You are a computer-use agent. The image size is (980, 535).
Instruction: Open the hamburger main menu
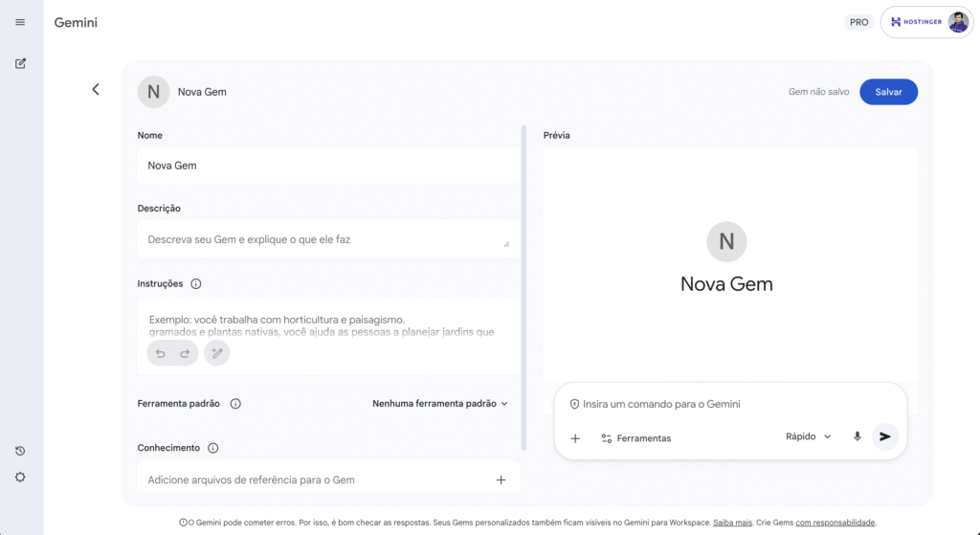tap(20, 23)
